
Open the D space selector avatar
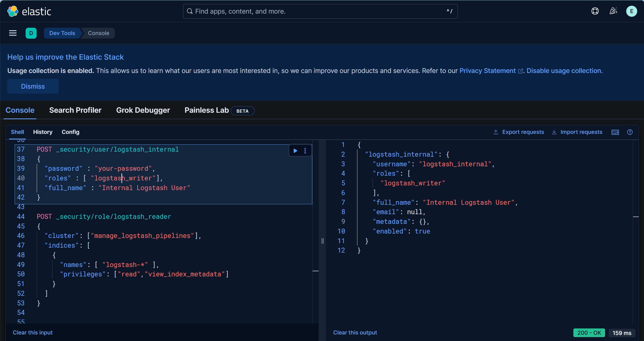pyautogui.click(x=31, y=33)
